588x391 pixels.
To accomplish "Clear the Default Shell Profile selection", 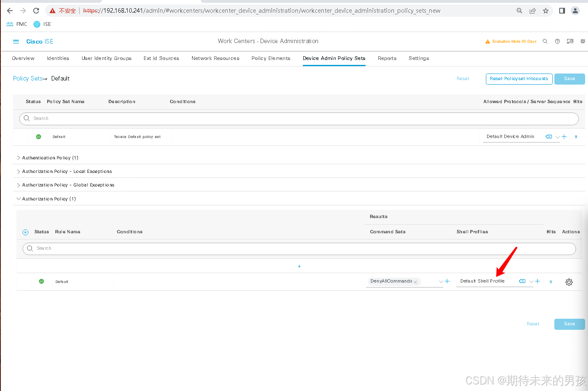I will [x=522, y=281].
